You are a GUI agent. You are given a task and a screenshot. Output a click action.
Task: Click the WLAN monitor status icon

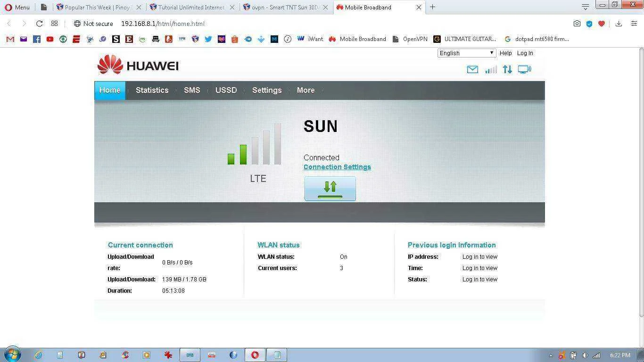coord(524,70)
